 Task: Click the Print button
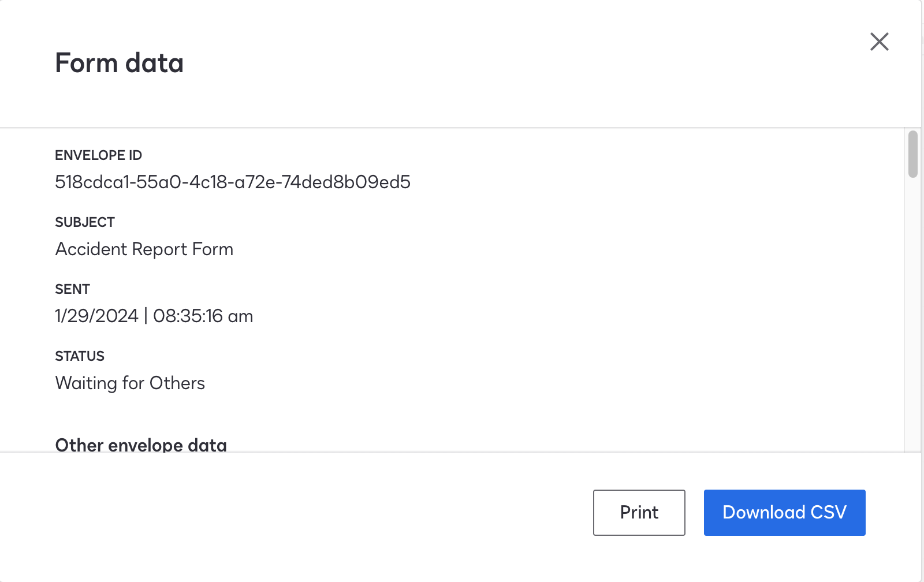[x=639, y=513]
